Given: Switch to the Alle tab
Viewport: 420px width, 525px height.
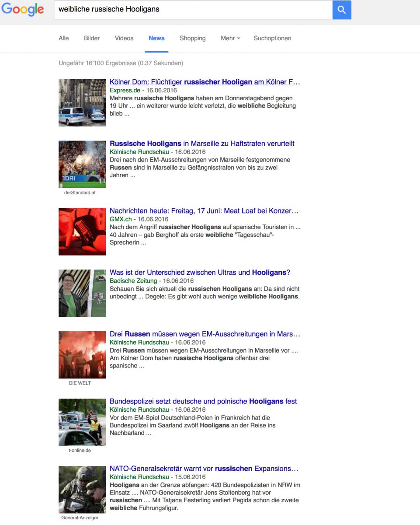Looking at the screenshot, I should pyautogui.click(x=64, y=38).
